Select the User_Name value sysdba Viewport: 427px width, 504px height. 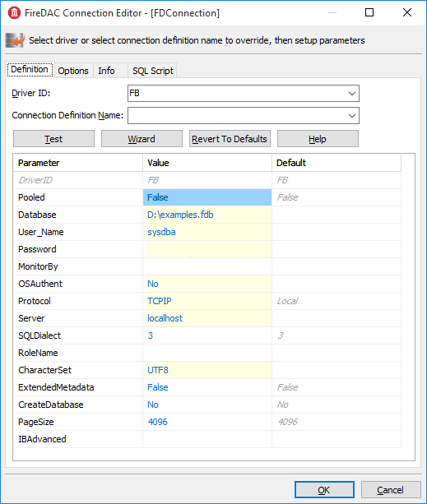[x=207, y=232]
